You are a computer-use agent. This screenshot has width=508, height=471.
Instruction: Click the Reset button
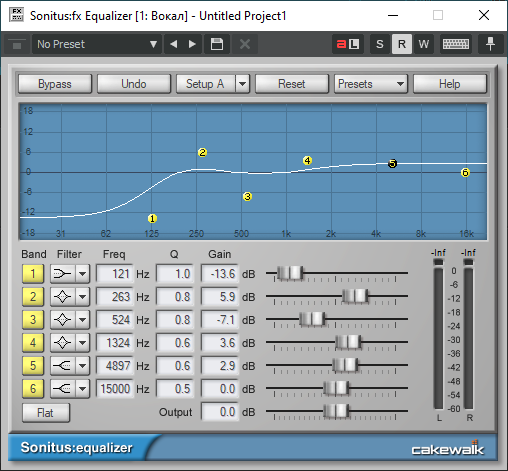[292, 84]
